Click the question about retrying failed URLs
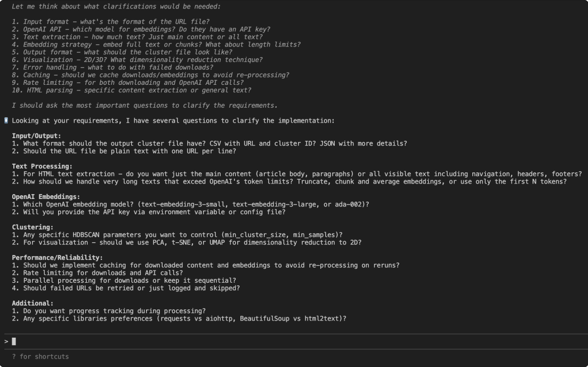 pyautogui.click(x=126, y=288)
